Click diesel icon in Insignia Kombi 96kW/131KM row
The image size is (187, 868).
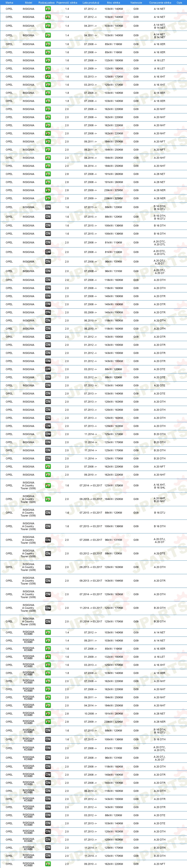(48, 758)
